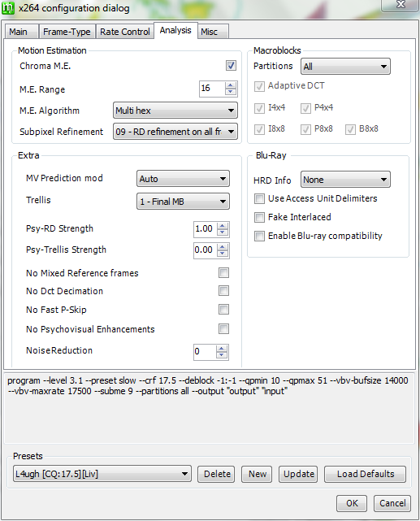Cancel the configuration dialog
Image resolution: width=420 pixels, height=521 pixels.
392,503
